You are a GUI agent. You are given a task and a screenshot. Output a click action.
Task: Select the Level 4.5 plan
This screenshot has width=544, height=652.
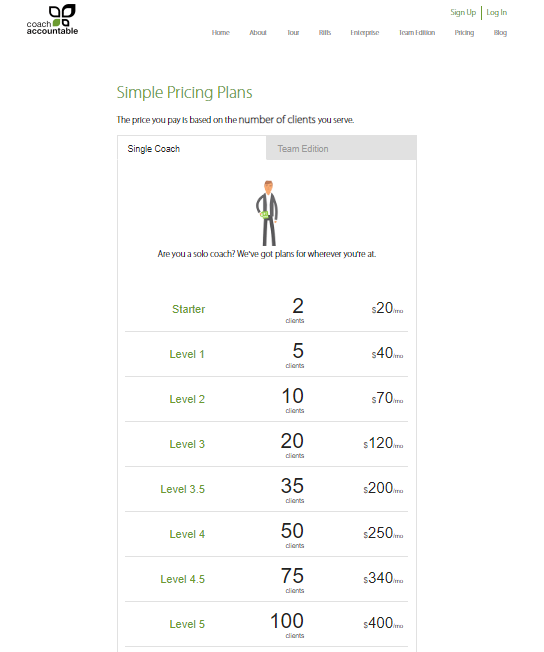pos(266,579)
